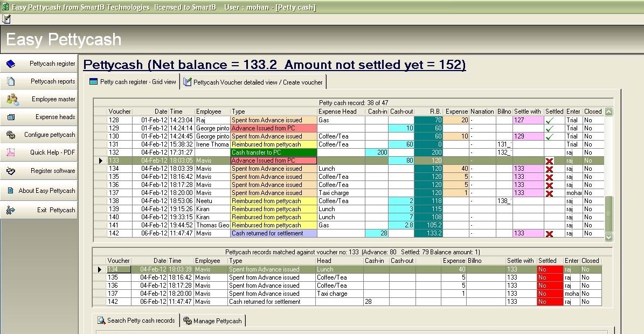Click the voucher icon on detailed view tab

(x=188, y=82)
